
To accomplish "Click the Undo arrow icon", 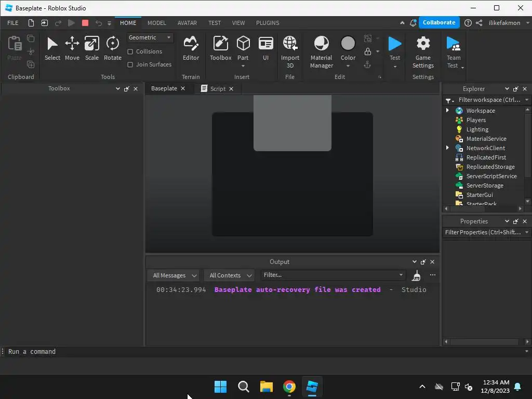I will pos(98,23).
